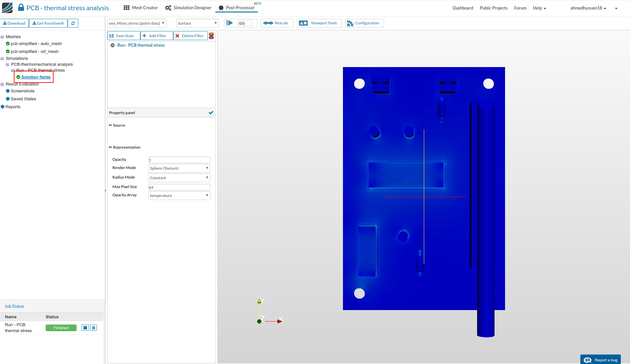This screenshot has width=630, height=364.
Task: Open the Surface representation dropdown
Action: click(x=197, y=23)
